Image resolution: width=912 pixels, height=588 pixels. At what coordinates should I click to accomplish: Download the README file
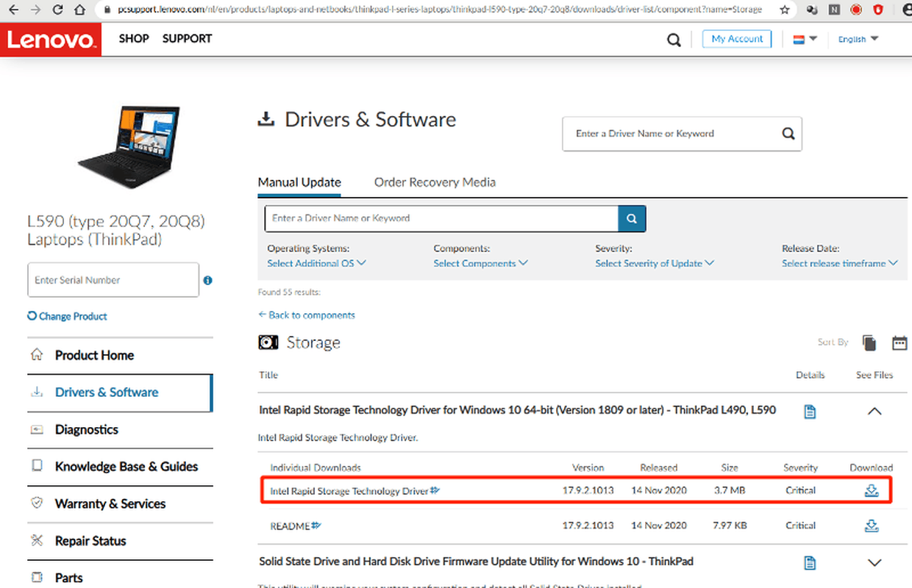click(x=872, y=526)
